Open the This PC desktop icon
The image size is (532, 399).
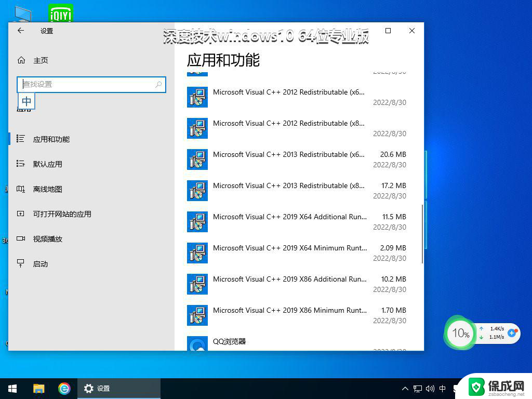23,14
